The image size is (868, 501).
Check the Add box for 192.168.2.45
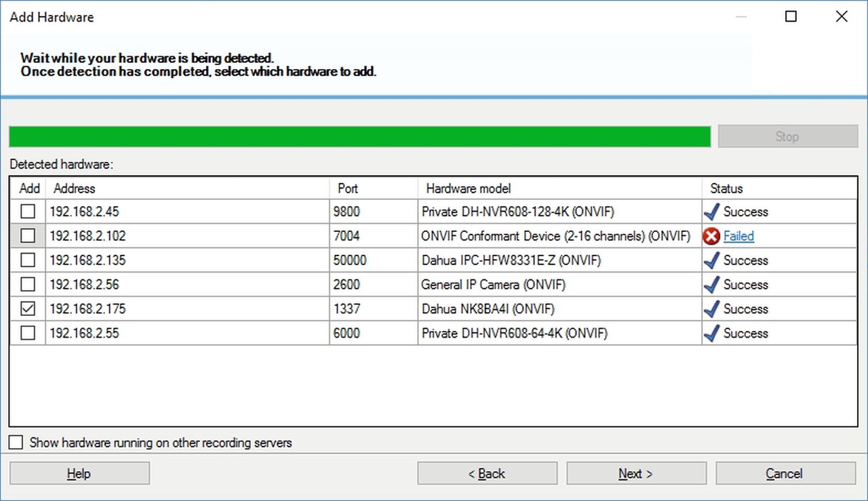click(x=28, y=212)
